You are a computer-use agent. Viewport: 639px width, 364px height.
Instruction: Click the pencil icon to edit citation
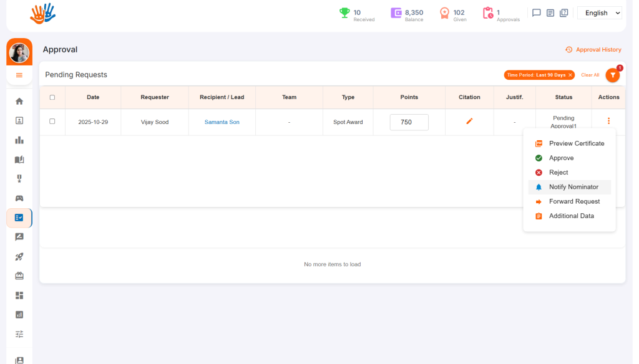click(x=469, y=121)
